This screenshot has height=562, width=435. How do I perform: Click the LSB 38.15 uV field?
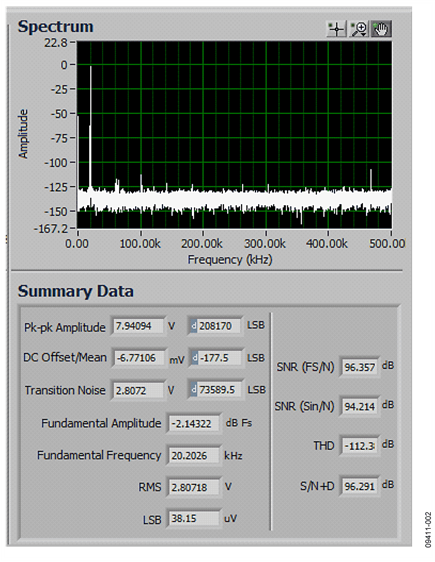(x=194, y=519)
